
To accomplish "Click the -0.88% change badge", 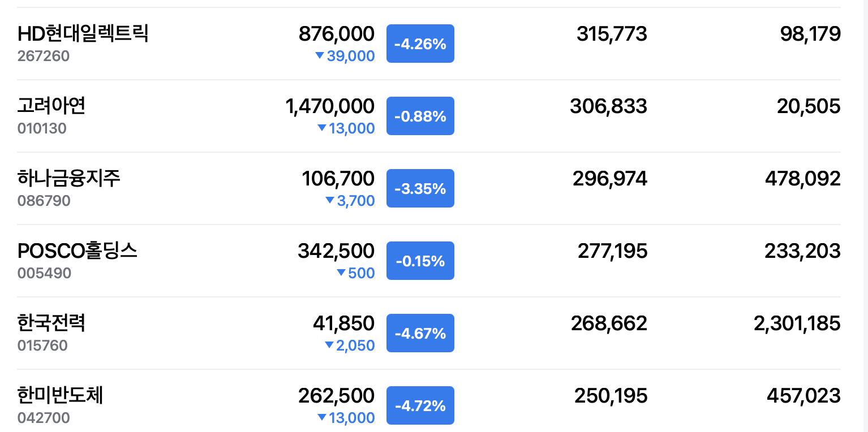I will point(420,116).
